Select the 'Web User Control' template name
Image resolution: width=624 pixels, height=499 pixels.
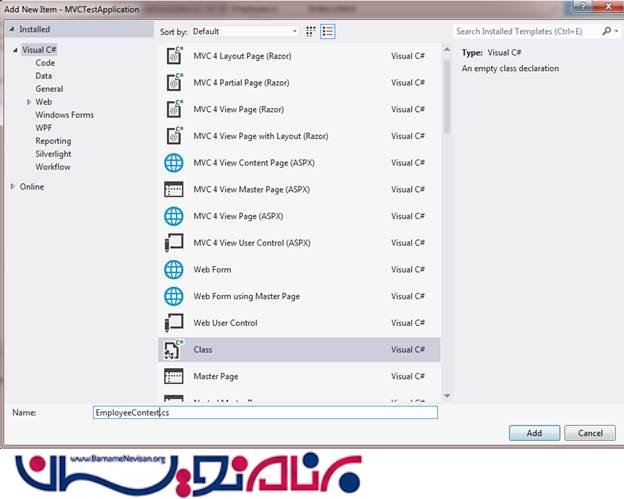point(225,323)
